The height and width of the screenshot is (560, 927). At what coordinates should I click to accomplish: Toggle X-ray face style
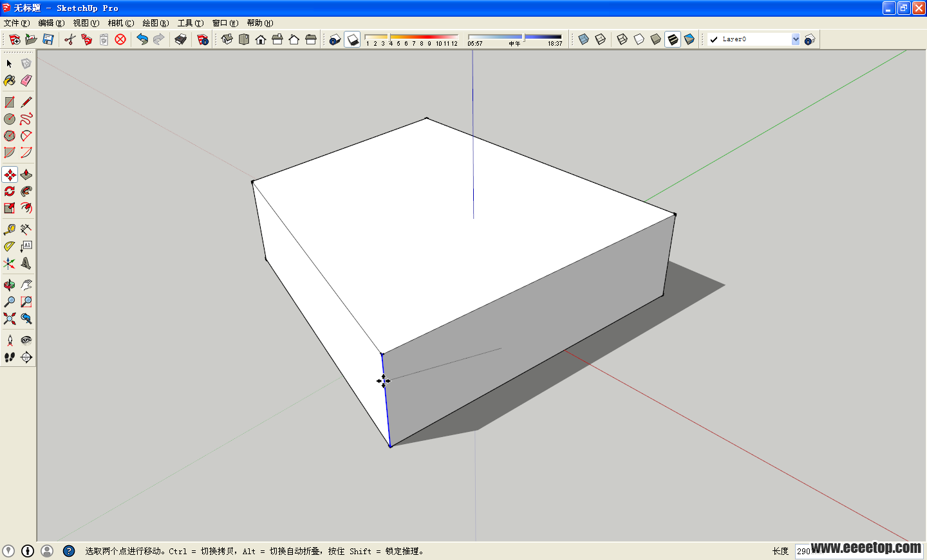click(x=584, y=39)
